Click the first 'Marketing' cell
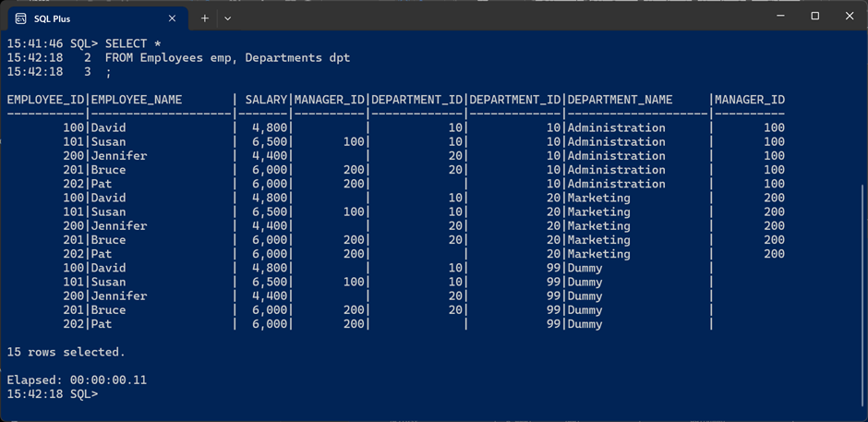 click(599, 198)
